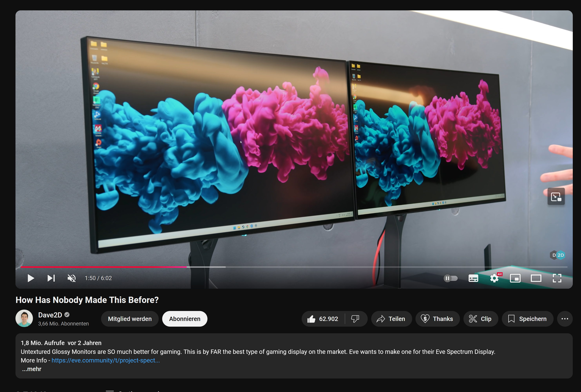Open Dave2D channel avatar

tap(24, 319)
